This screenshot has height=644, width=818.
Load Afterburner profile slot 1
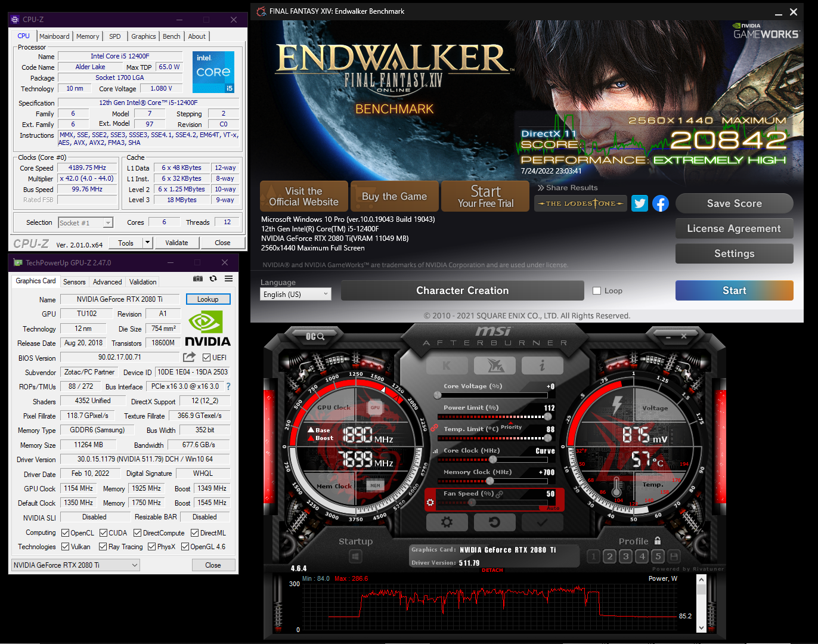coord(593,556)
